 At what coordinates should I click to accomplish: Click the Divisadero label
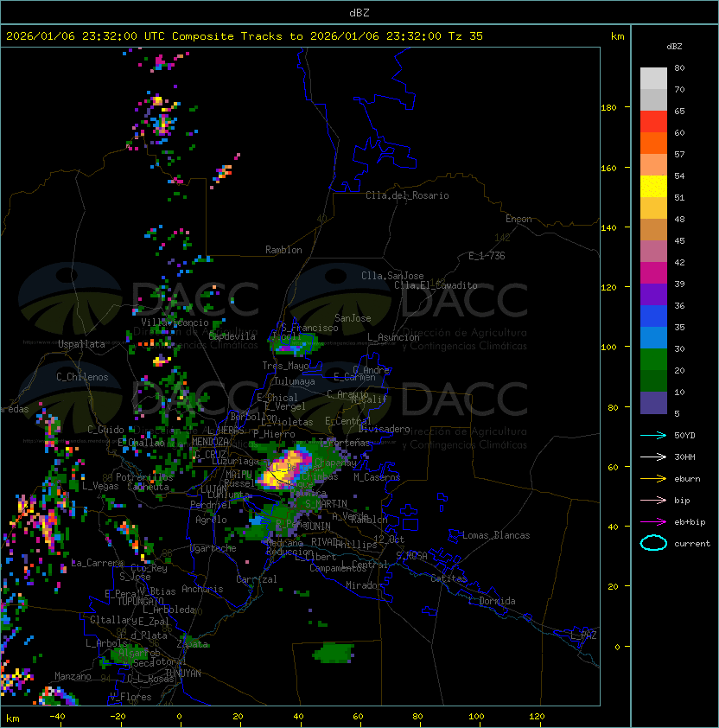click(x=385, y=429)
